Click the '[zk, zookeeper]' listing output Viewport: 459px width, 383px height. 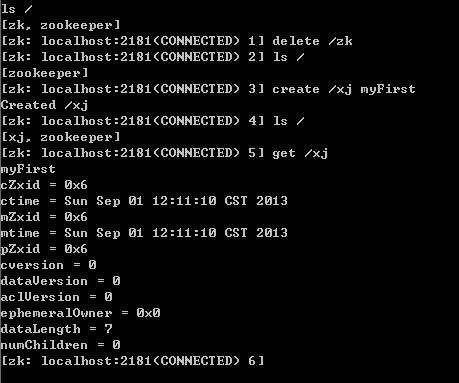pyautogui.click(x=61, y=25)
